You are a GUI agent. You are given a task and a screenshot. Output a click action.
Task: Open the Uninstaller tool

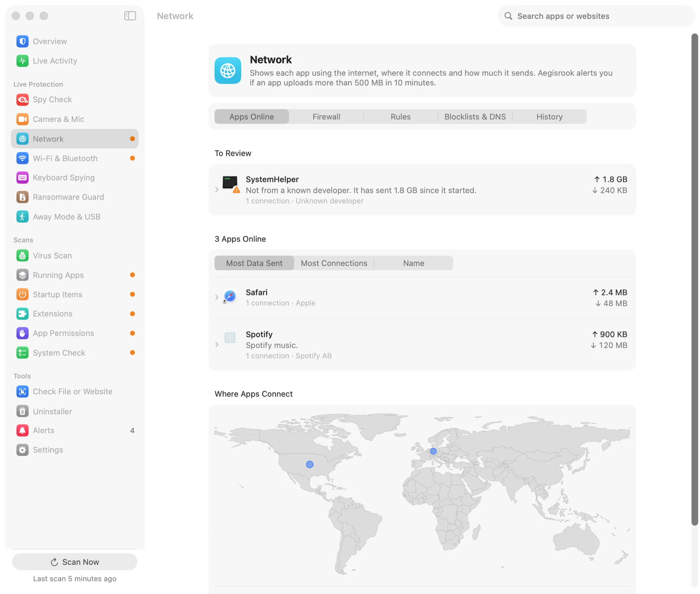[x=75, y=411]
